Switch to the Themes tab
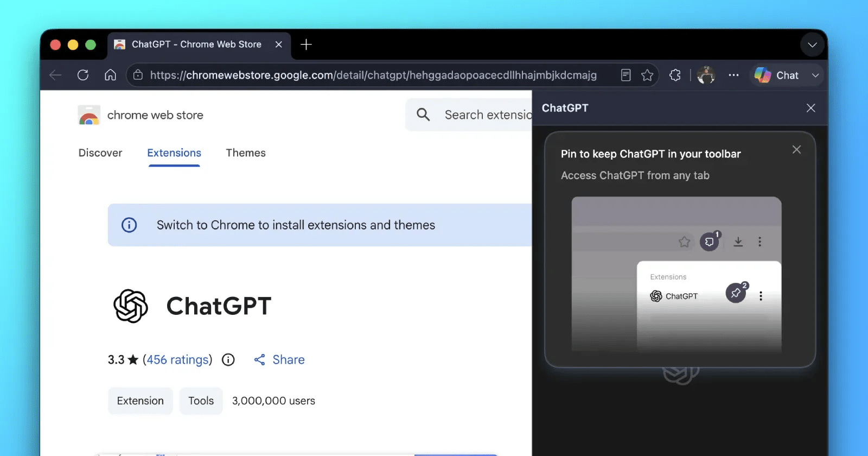Screen dimensions: 868x456 point(246,153)
